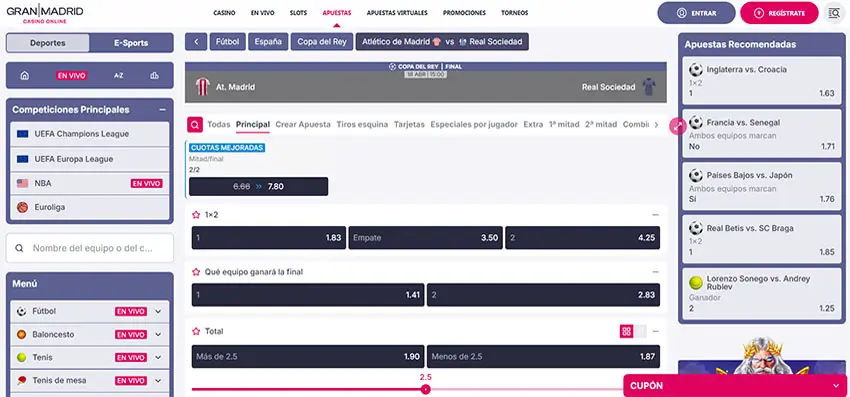This screenshot has height=397, width=850.
Task: Click the magnifier icon beside market tabs
Action: (195, 124)
